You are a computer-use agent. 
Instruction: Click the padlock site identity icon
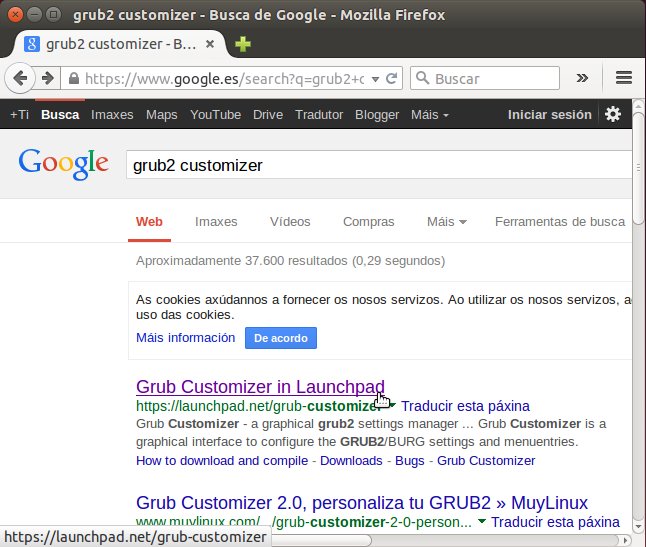coord(74,78)
